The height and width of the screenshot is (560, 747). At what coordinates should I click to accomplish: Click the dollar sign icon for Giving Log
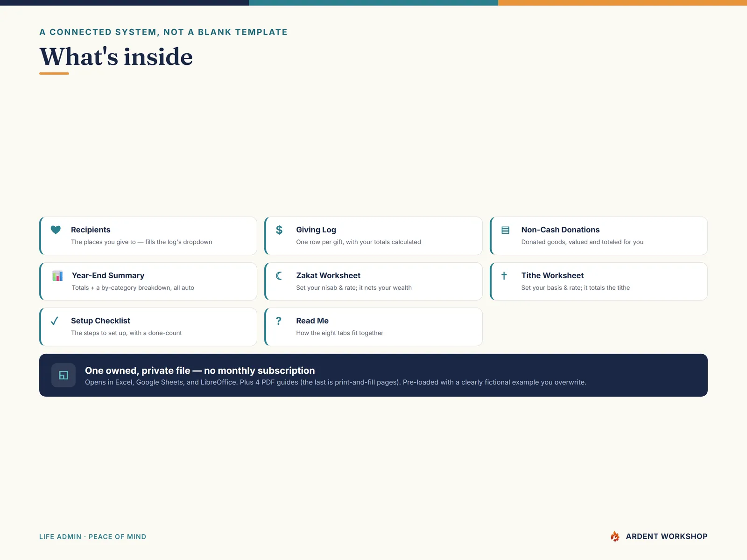point(279,230)
